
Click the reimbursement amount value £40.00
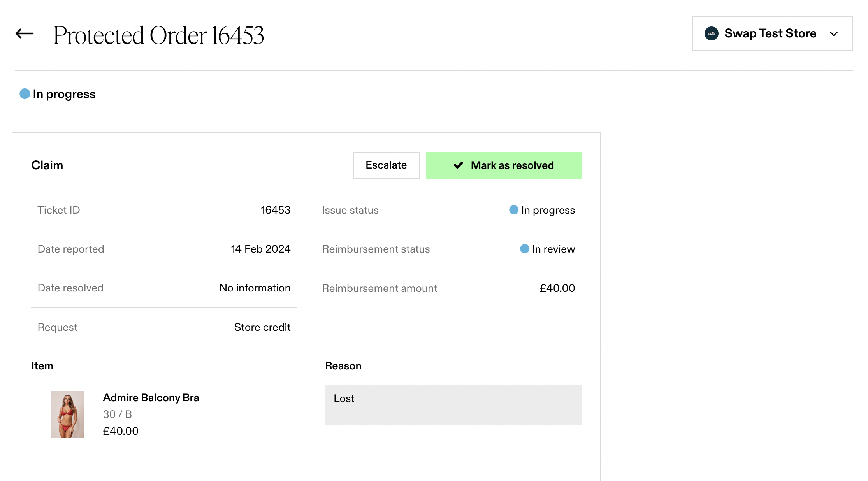(557, 288)
